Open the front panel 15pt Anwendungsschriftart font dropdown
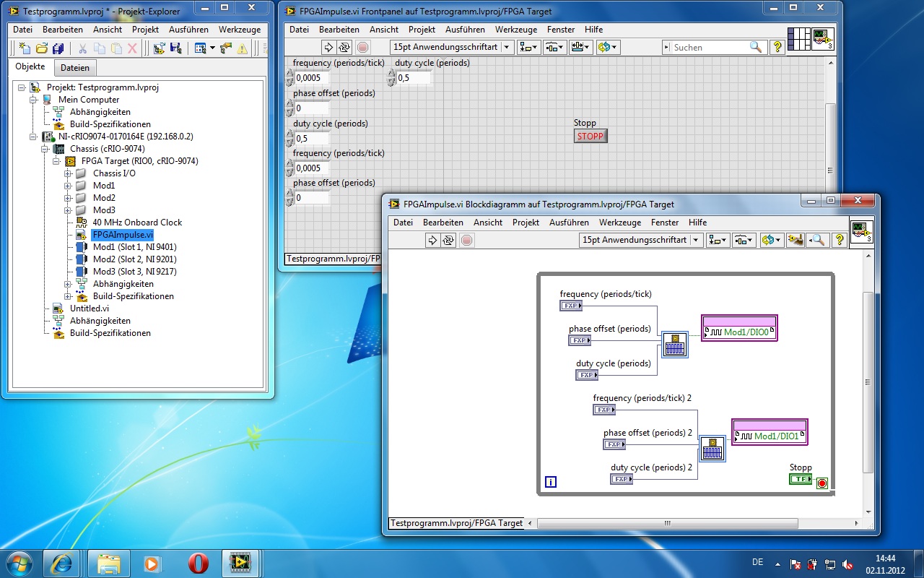The width and height of the screenshot is (924, 578). click(x=452, y=47)
